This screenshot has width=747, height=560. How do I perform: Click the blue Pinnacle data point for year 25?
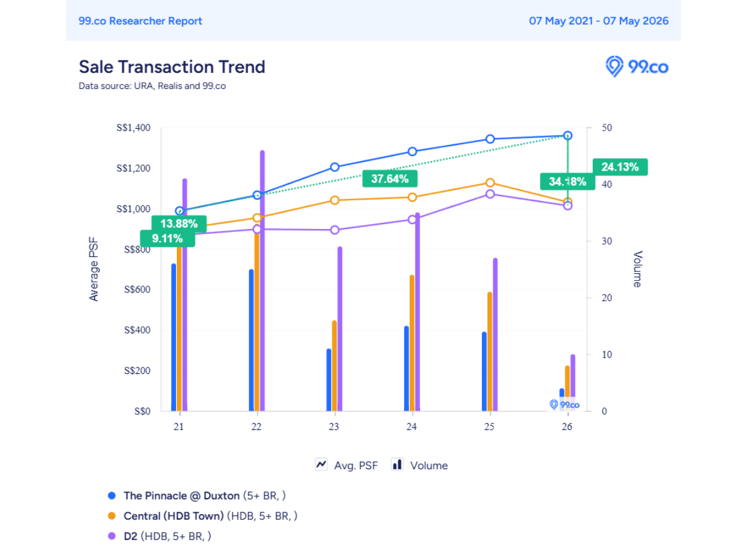[490, 139]
